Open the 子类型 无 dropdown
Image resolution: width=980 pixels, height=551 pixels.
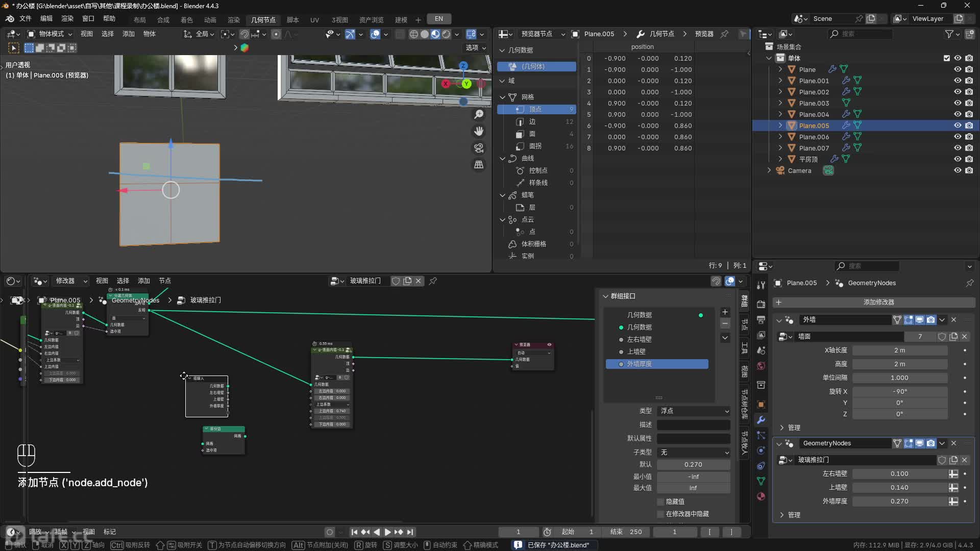click(x=693, y=453)
